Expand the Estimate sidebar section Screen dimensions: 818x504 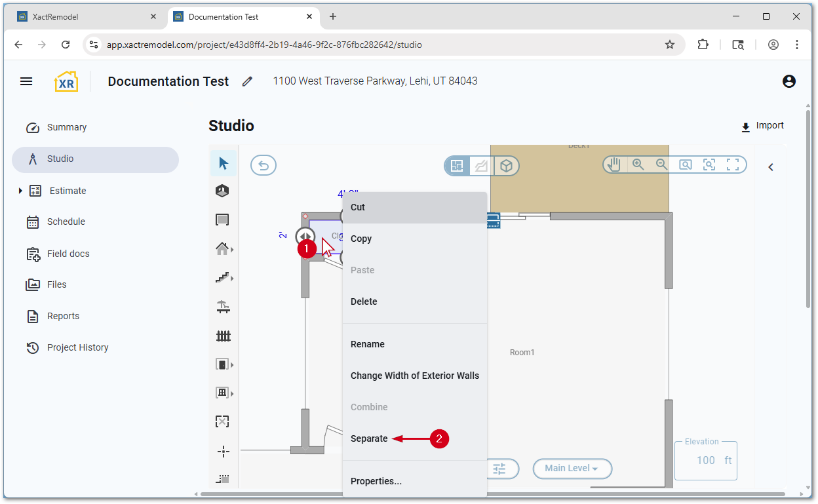click(x=20, y=191)
